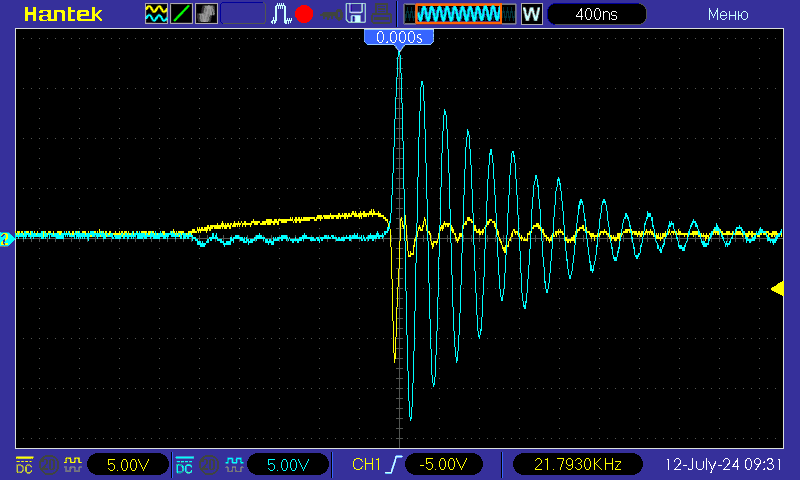Screen dimensions: 800x480
Task: Click the cyan CH2 square wave icon
Action: pyautogui.click(x=233, y=465)
